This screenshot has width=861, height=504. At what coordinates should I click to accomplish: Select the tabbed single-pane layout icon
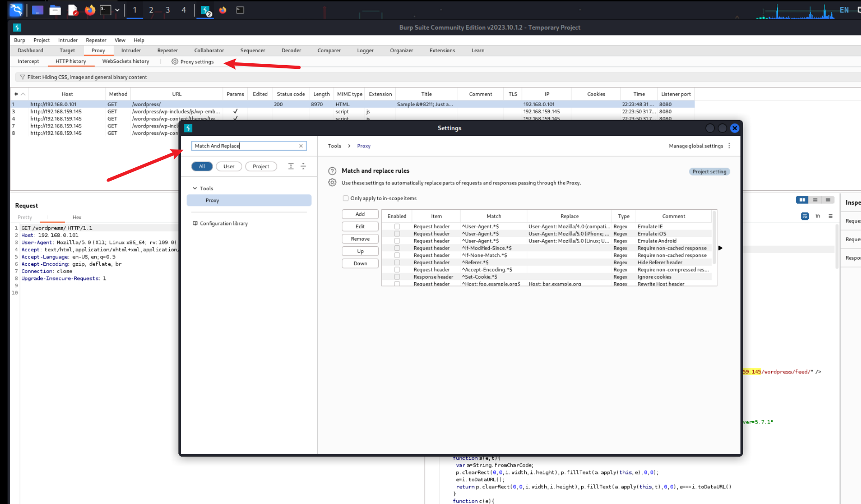pyautogui.click(x=828, y=200)
